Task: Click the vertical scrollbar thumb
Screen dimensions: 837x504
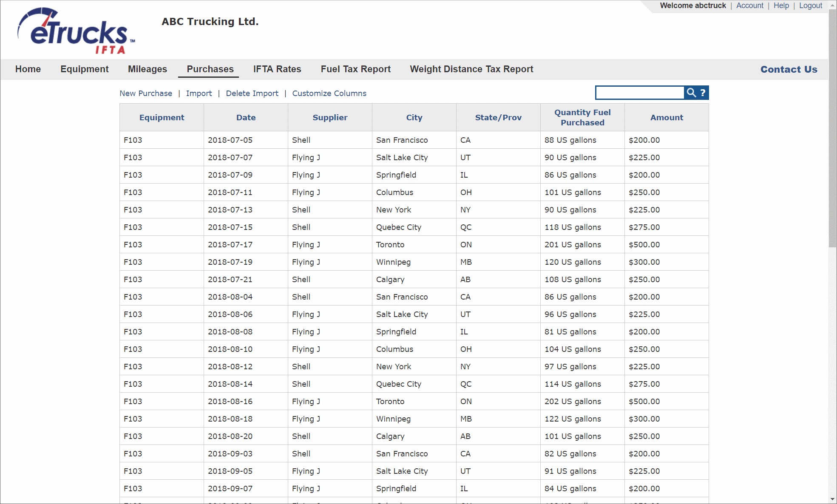Action: 832,127
